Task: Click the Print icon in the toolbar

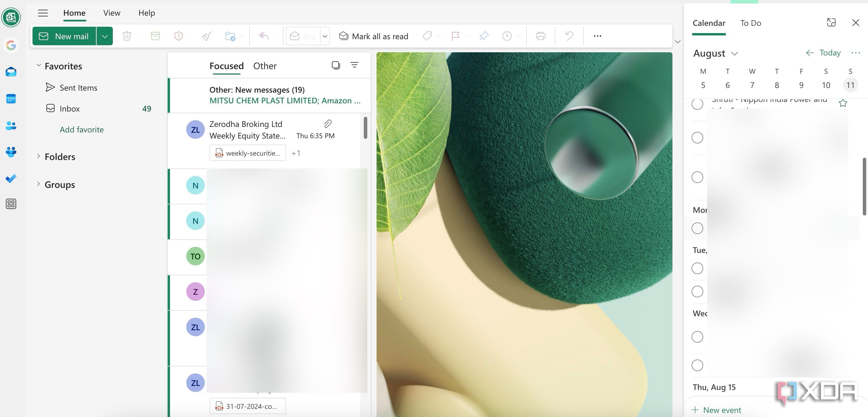Action: tap(540, 36)
